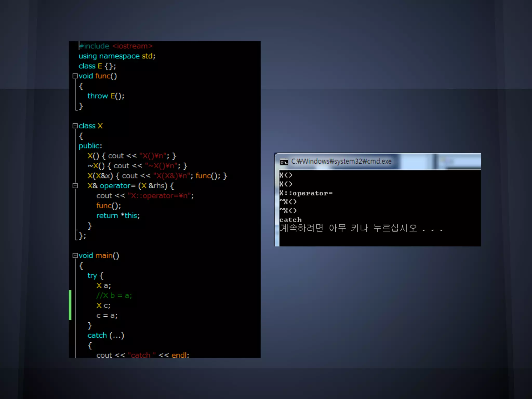Click the commented //X b = a; line
The image size is (532, 399).
pyautogui.click(x=114, y=296)
